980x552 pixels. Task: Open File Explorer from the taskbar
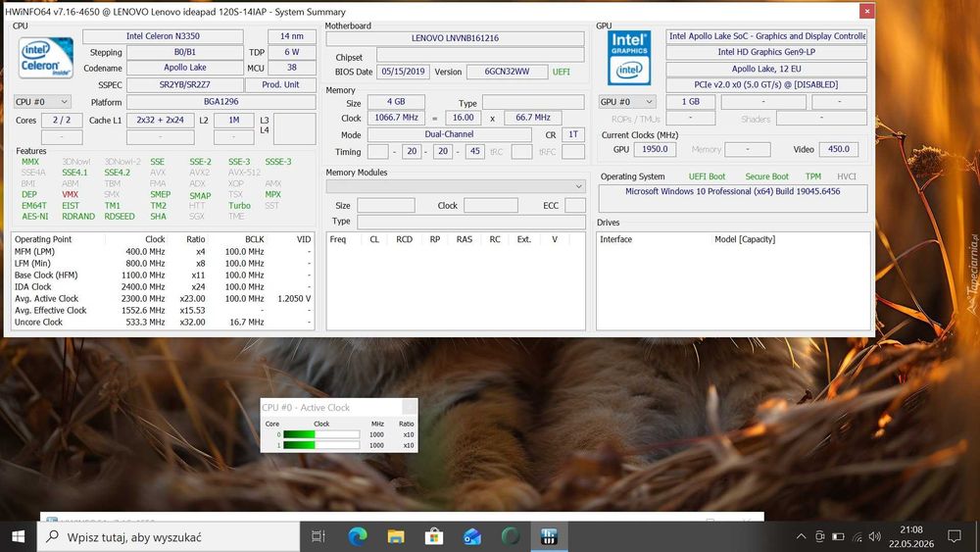pyautogui.click(x=396, y=536)
